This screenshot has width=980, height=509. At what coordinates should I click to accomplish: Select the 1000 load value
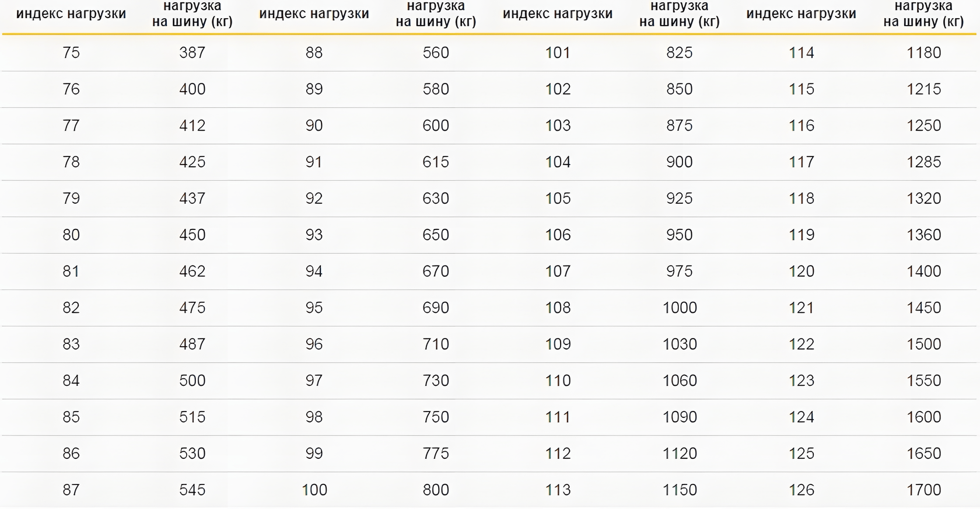click(680, 308)
